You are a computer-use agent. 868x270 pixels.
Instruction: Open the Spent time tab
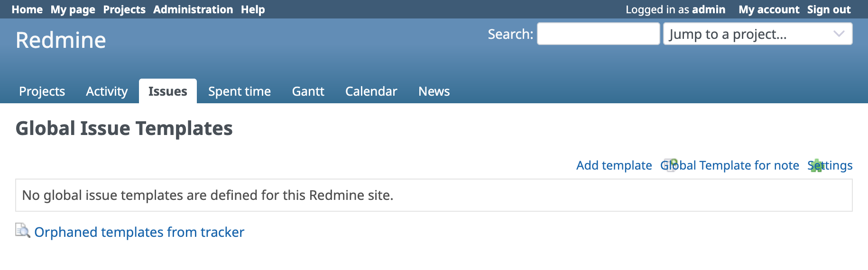[x=240, y=91]
